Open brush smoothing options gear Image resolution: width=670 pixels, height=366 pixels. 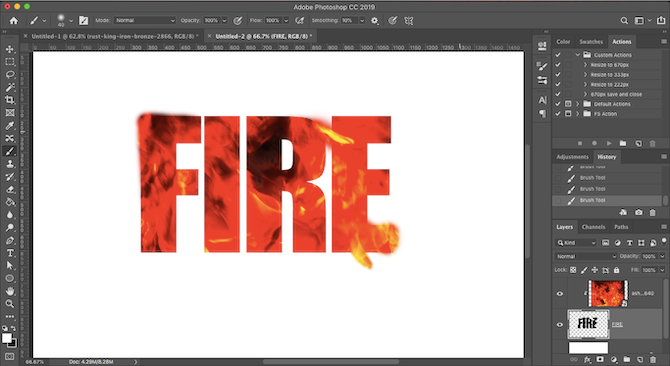375,20
